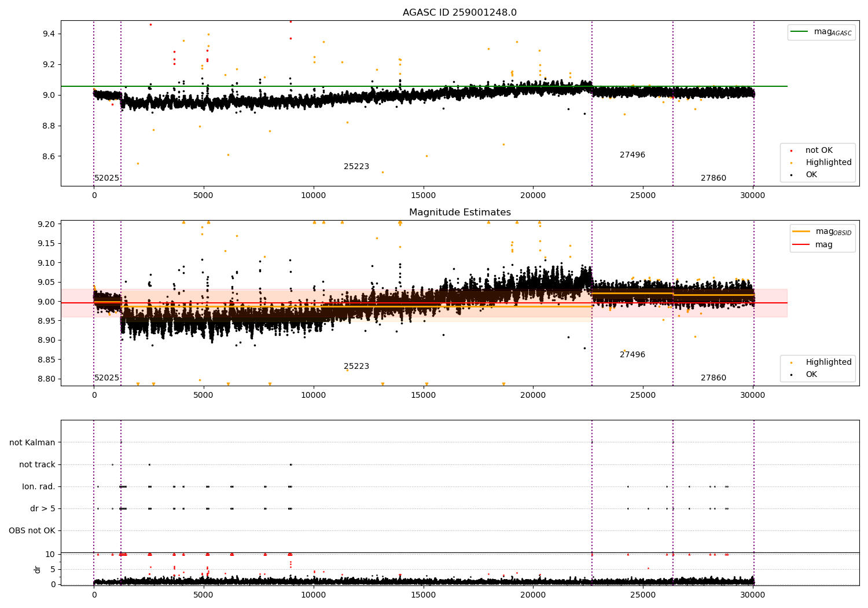Click the 30000 x-axis tick of top plot
Image resolution: width=868 pixels, height=608 pixels.
click(x=752, y=196)
